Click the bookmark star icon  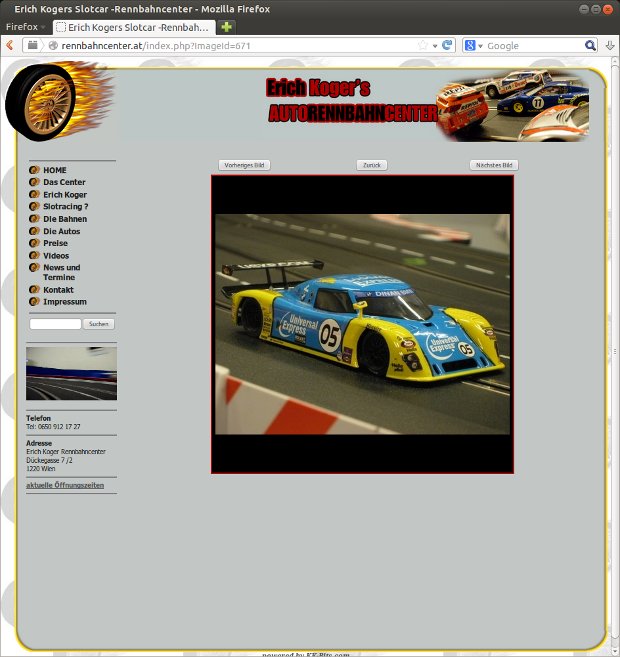[x=423, y=45]
